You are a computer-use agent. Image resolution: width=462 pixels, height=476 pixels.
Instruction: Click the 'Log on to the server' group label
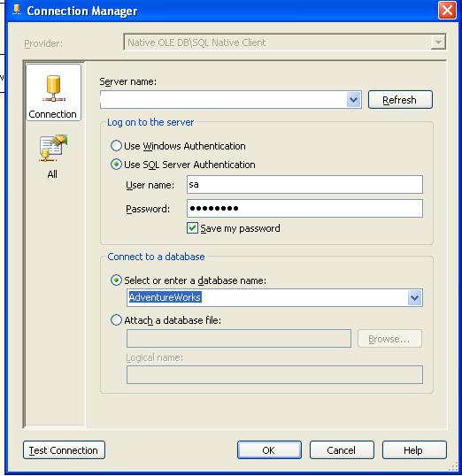point(150,122)
